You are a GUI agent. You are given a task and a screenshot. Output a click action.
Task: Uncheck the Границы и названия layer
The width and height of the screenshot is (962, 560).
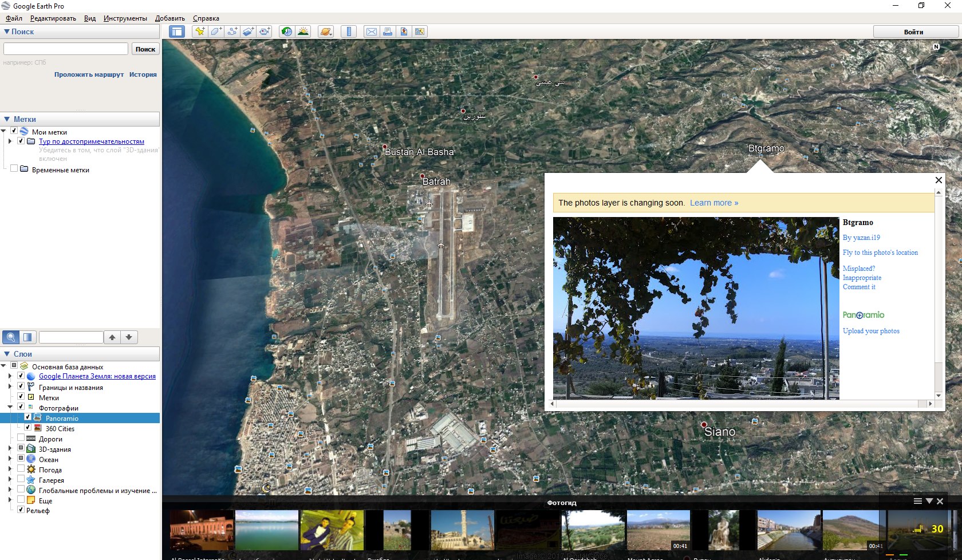click(21, 387)
